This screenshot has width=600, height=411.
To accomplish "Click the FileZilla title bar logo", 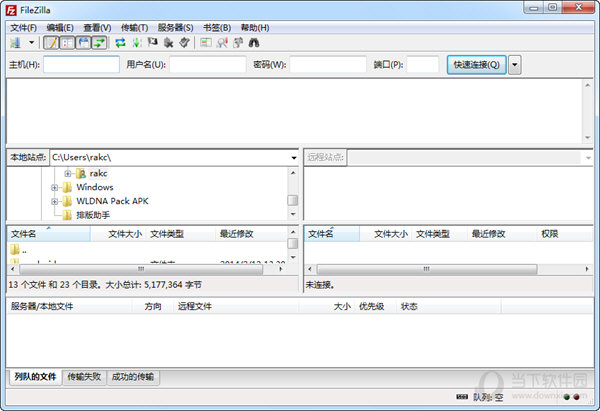I will [11, 10].
